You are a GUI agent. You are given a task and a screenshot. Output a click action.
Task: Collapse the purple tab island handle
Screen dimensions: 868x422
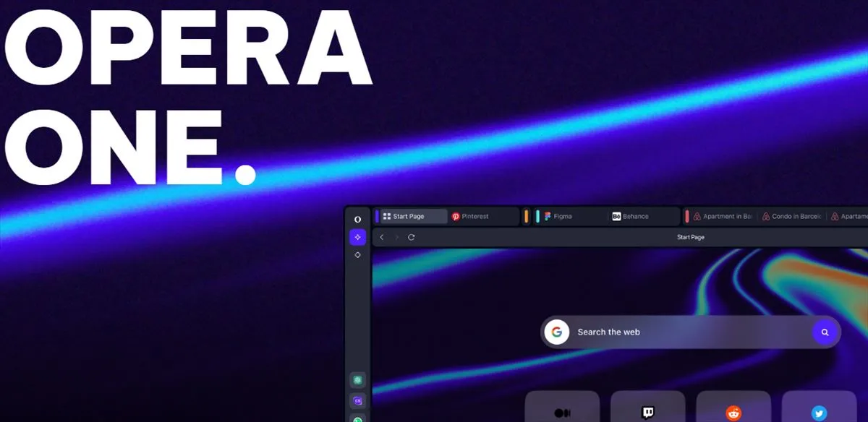[x=377, y=216]
